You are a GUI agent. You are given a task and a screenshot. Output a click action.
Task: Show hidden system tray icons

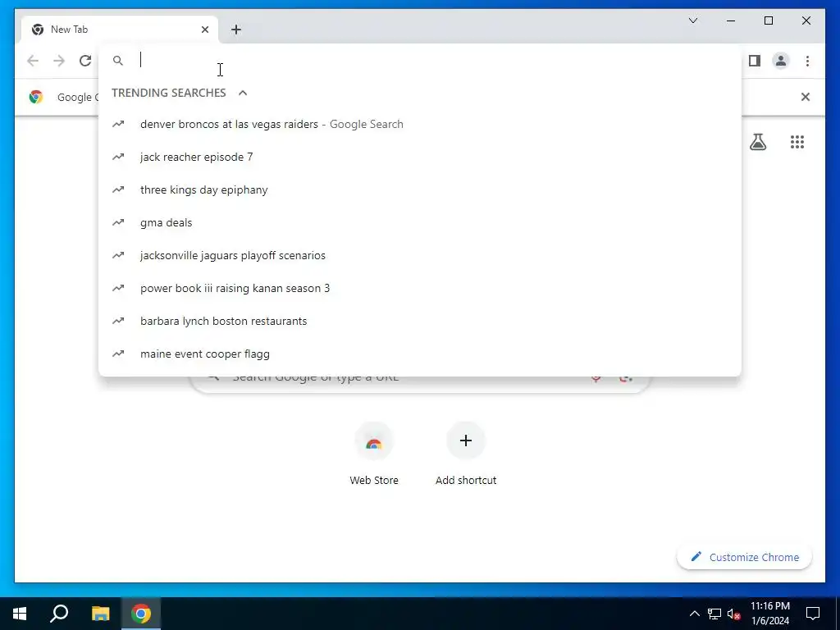(x=694, y=614)
